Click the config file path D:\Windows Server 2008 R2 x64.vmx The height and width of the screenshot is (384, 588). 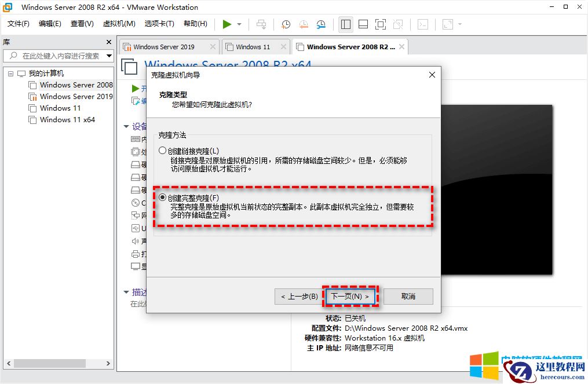pyautogui.click(x=406, y=328)
